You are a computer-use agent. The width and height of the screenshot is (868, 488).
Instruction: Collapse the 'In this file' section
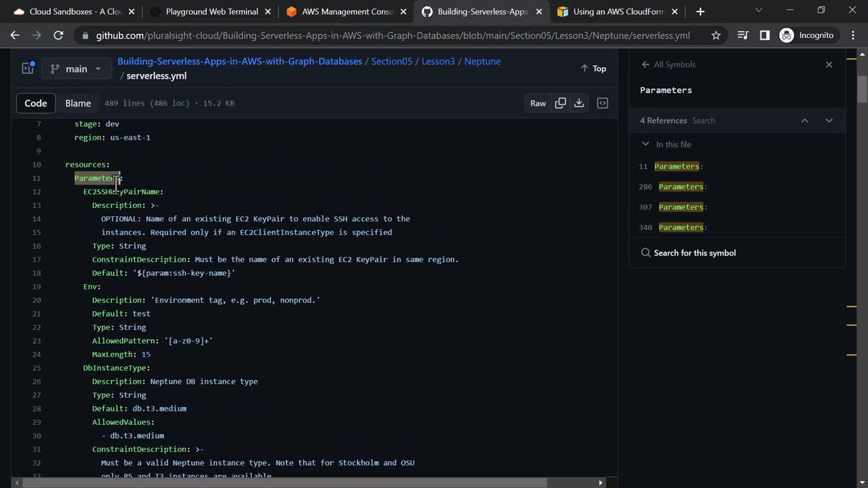pyautogui.click(x=646, y=144)
